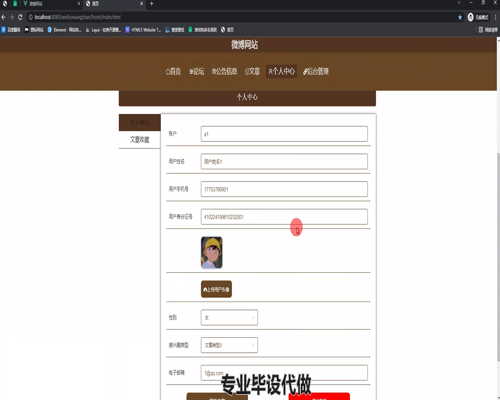The image size is (500, 400).
Task: Click the 账户 field containing a1
Action: point(284,134)
